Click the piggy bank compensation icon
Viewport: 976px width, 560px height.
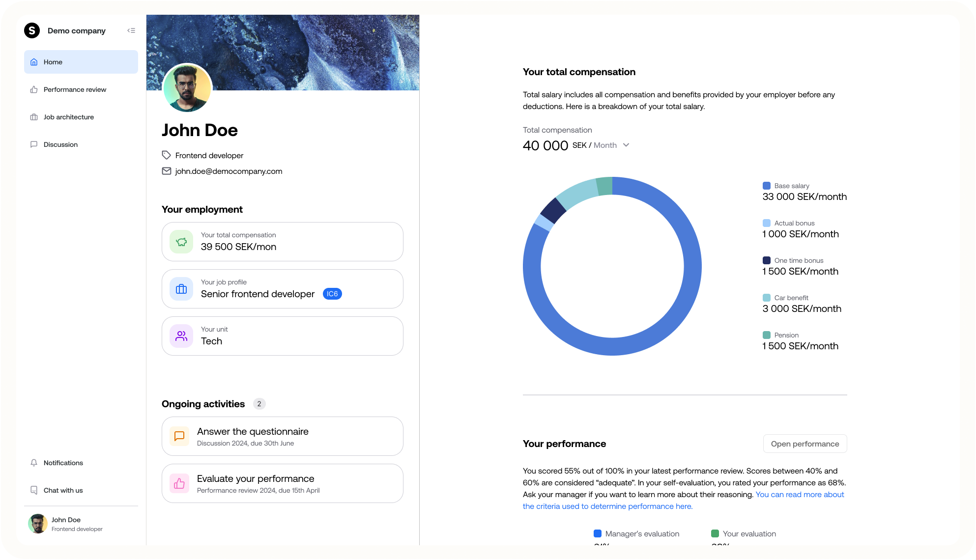pyautogui.click(x=181, y=242)
